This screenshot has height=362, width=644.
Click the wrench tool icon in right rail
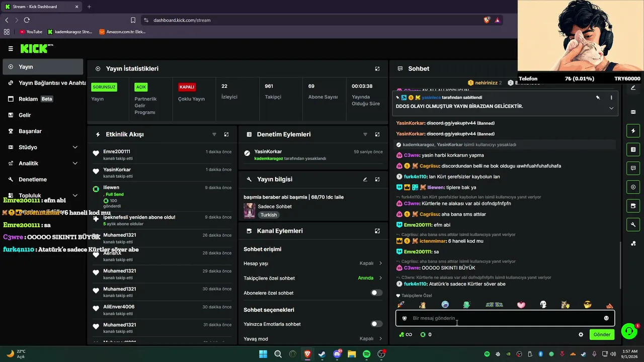click(x=633, y=224)
